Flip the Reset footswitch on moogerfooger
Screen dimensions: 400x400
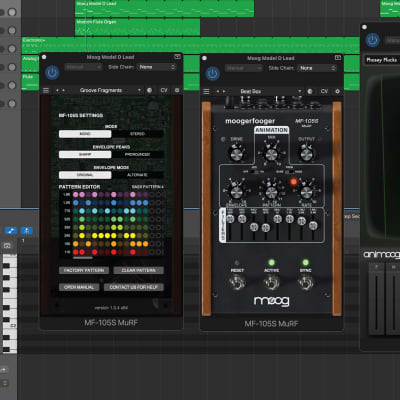pos(237,282)
